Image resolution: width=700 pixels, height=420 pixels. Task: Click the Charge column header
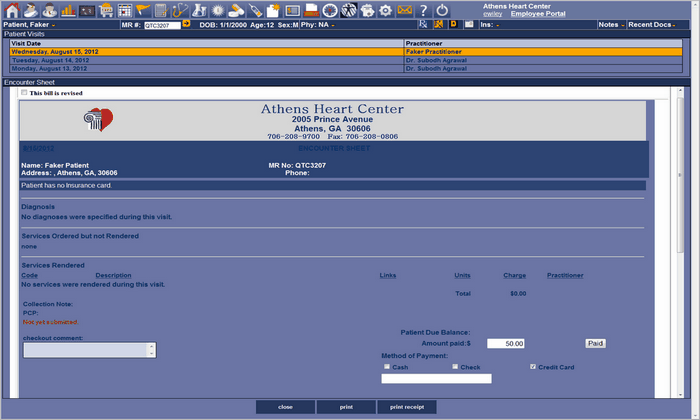tap(514, 275)
